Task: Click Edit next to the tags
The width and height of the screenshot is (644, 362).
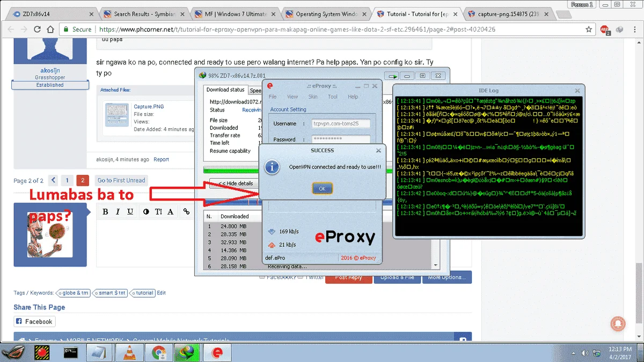Action: (x=161, y=293)
